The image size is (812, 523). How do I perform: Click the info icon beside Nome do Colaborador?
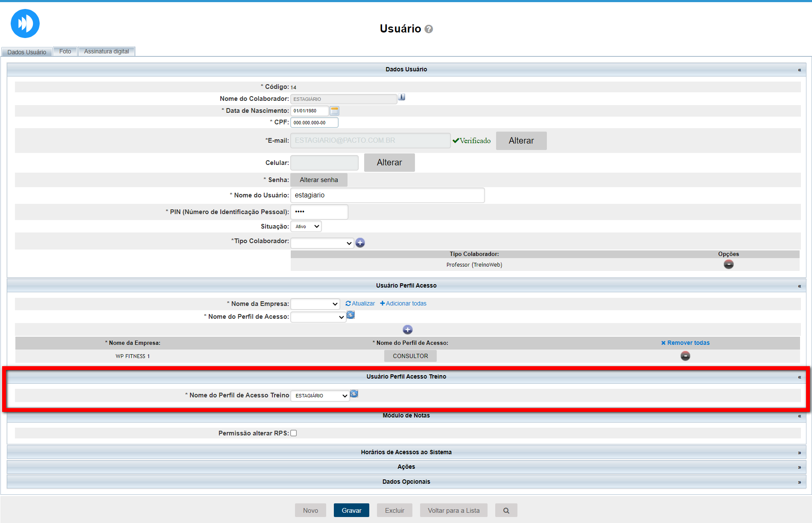click(402, 97)
